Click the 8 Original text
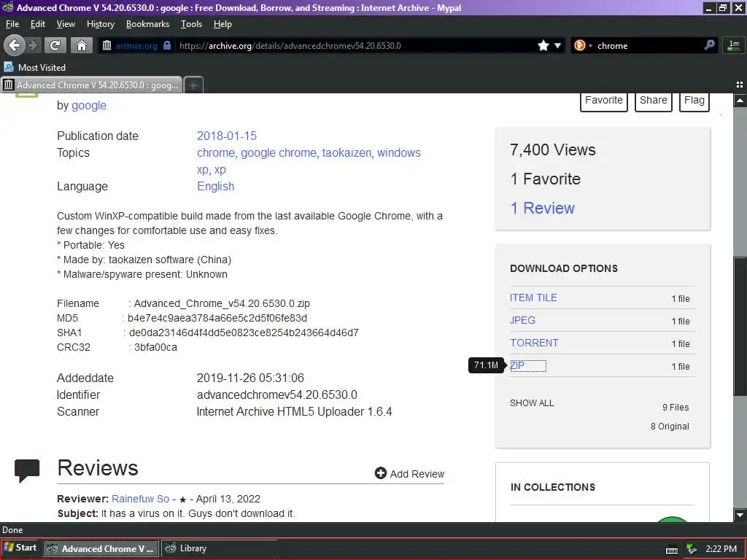The image size is (747, 560). (x=670, y=427)
